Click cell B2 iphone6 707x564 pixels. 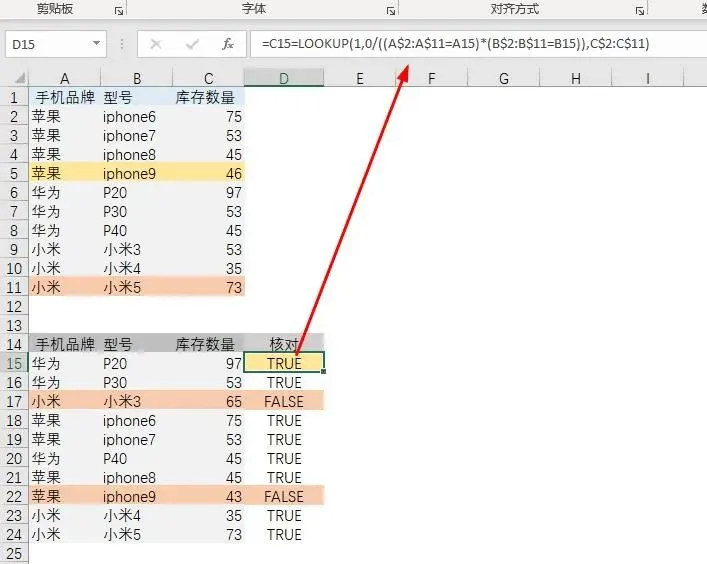137,117
